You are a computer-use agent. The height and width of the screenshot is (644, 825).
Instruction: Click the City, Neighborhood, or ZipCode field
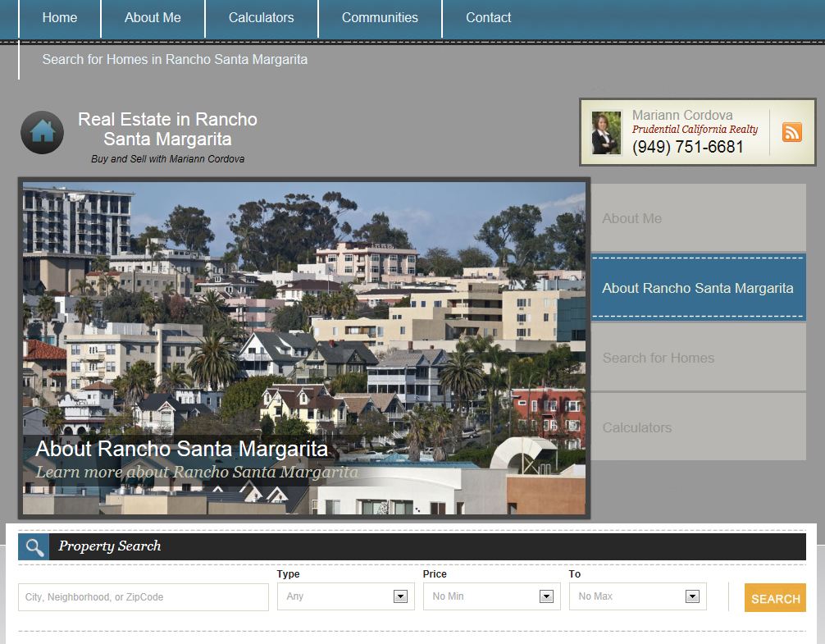click(x=142, y=596)
